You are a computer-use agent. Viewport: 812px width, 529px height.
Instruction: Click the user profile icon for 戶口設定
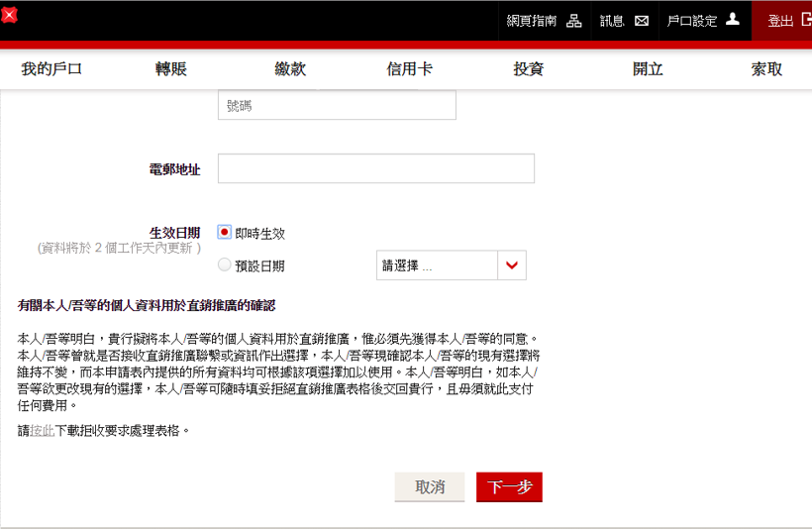[733, 20]
